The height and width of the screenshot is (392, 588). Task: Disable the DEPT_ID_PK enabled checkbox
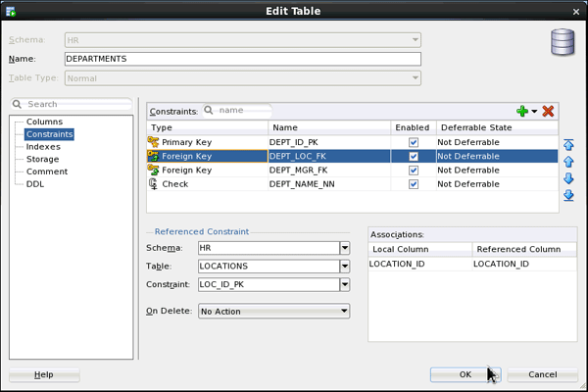coord(414,142)
